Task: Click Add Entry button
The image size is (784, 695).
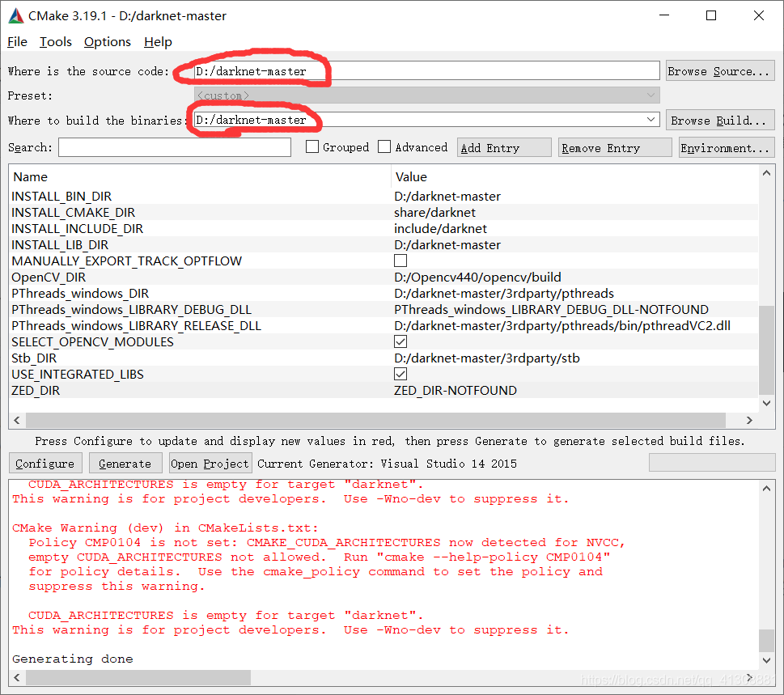Action: [x=504, y=148]
